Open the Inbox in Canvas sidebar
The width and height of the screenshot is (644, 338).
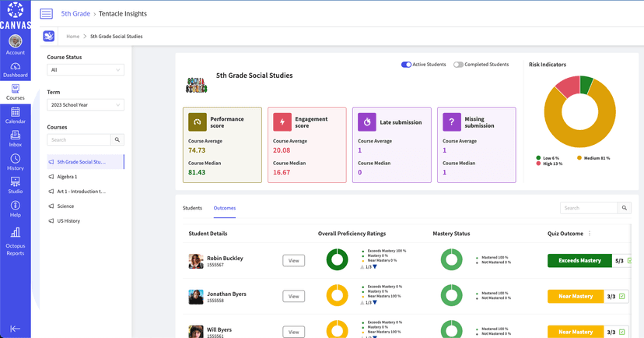click(x=16, y=139)
